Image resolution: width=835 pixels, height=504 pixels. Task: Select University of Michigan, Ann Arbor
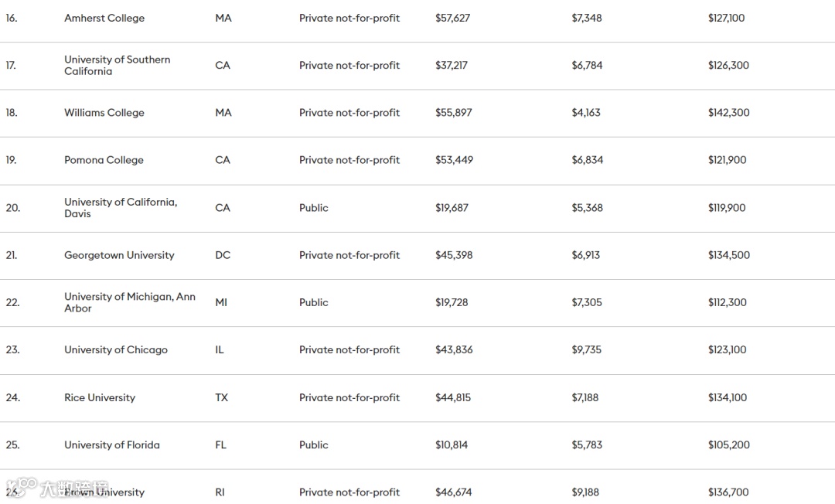129,302
